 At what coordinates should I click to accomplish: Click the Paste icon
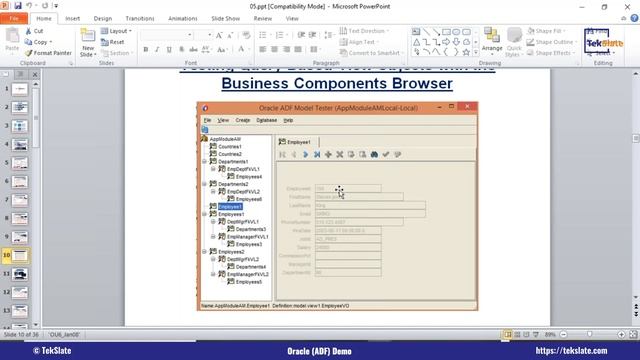click(x=12, y=36)
